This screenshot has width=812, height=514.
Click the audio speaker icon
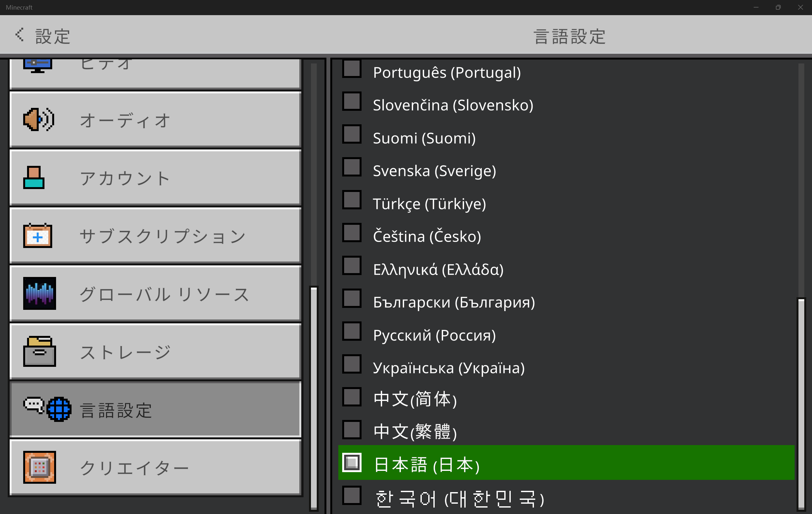(x=38, y=120)
